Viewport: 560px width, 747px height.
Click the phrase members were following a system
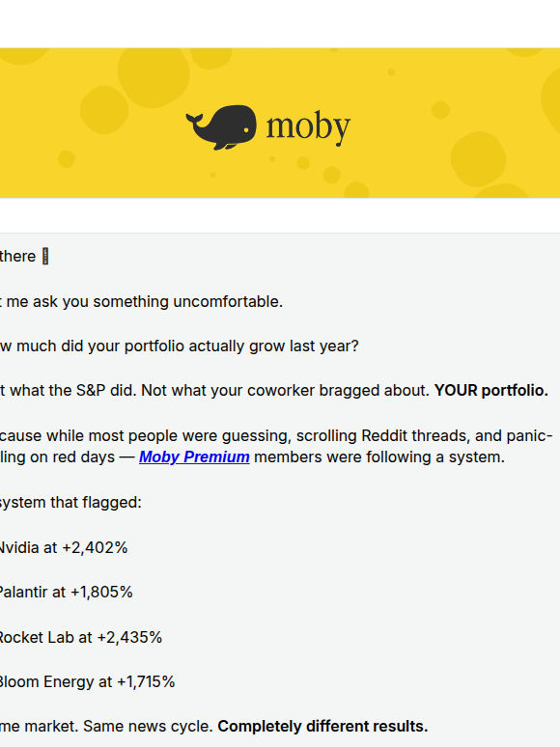pyautogui.click(x=378, y=457)
